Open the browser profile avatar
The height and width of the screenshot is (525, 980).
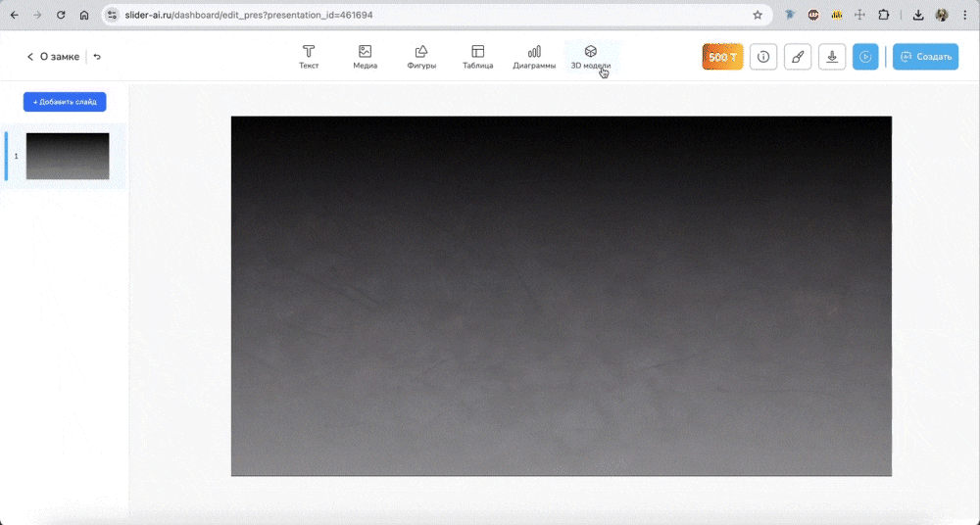coord(942,15)
